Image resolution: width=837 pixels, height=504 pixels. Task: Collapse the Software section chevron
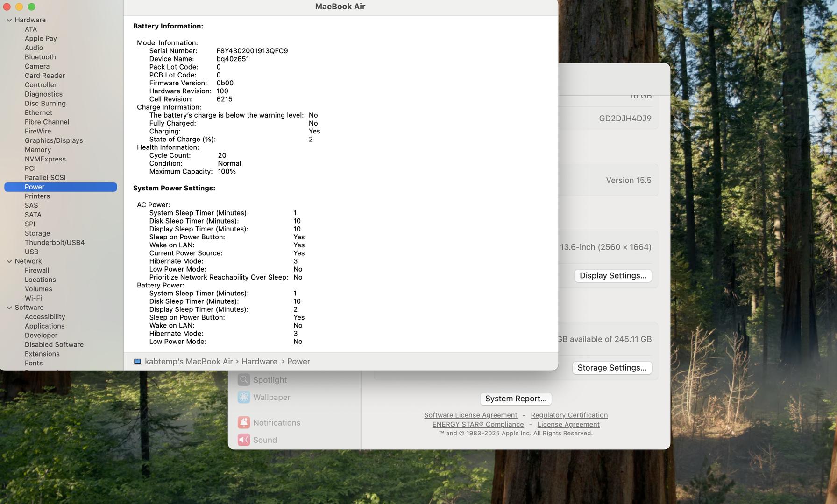click(x=9, y=308)
